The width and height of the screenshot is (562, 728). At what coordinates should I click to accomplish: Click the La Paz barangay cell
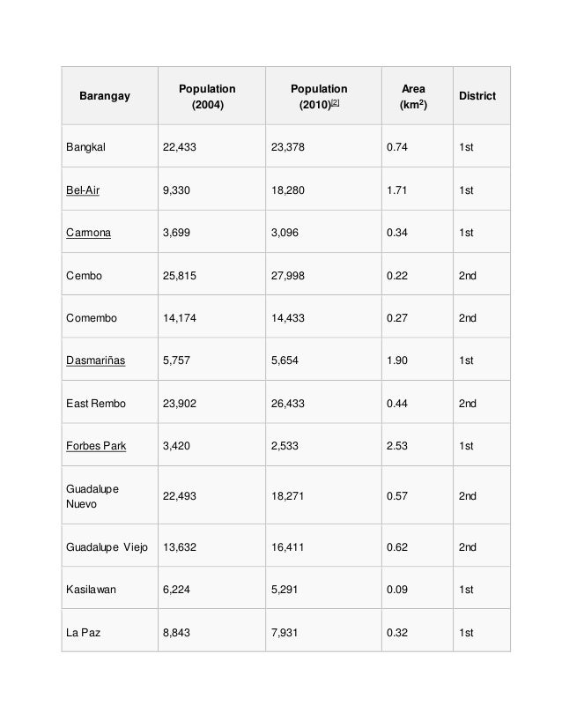point(110,632)
